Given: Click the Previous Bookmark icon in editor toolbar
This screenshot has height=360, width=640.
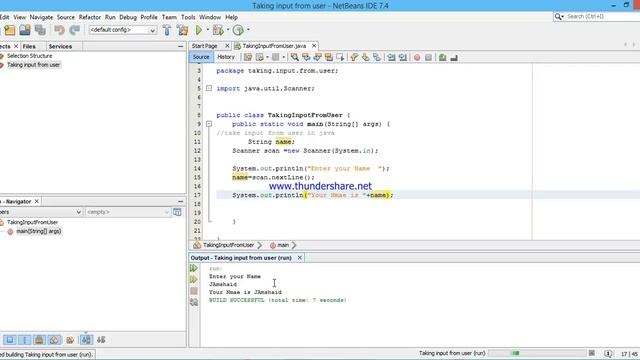Looking at the screenshot, I should [354, 57].
